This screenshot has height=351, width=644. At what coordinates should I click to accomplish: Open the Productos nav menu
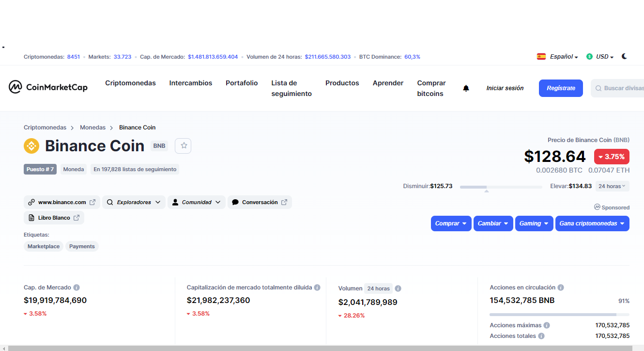click(x=342, y=83)
